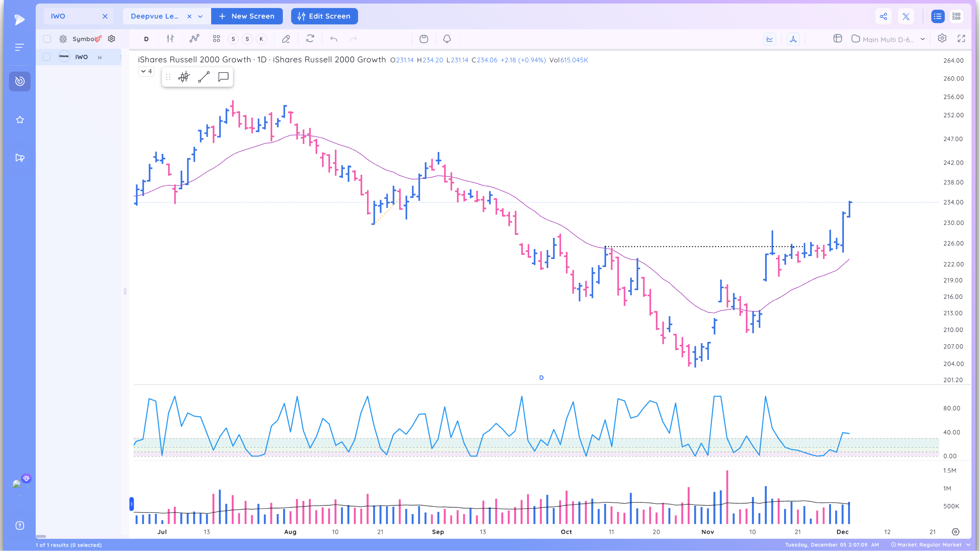The width and height of the screenshot is (980, 551).
Task: Toggle the second S button
Action: tap(247, 39)
